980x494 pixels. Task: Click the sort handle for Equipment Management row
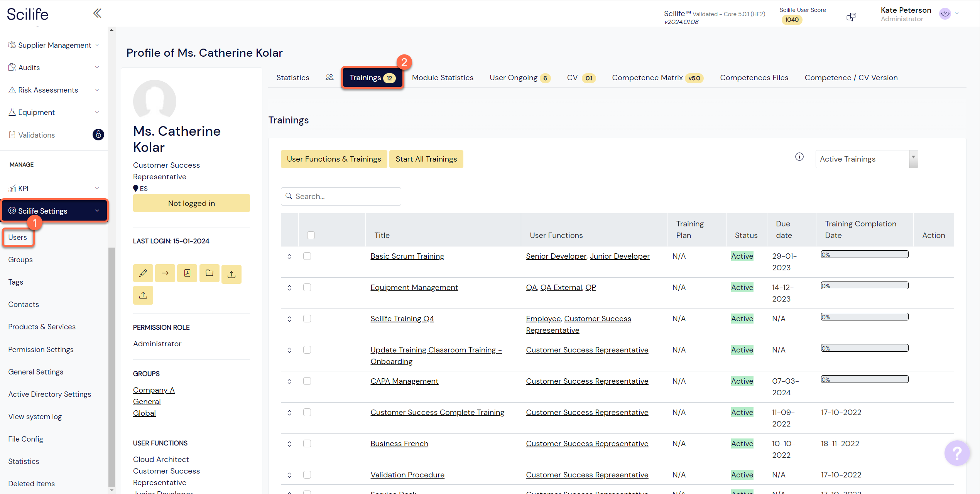click(x=289, y=288)
